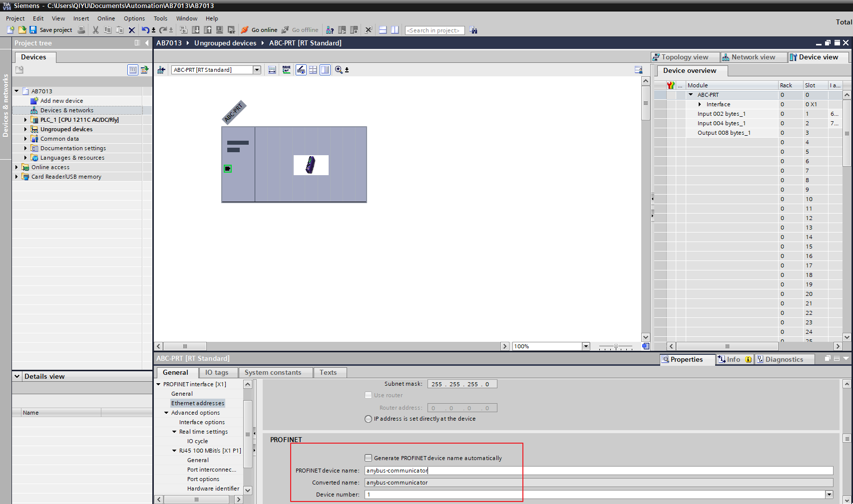Click the Cut scissors icon
Screen dimensions: 853x504
[x=95, y=30]
